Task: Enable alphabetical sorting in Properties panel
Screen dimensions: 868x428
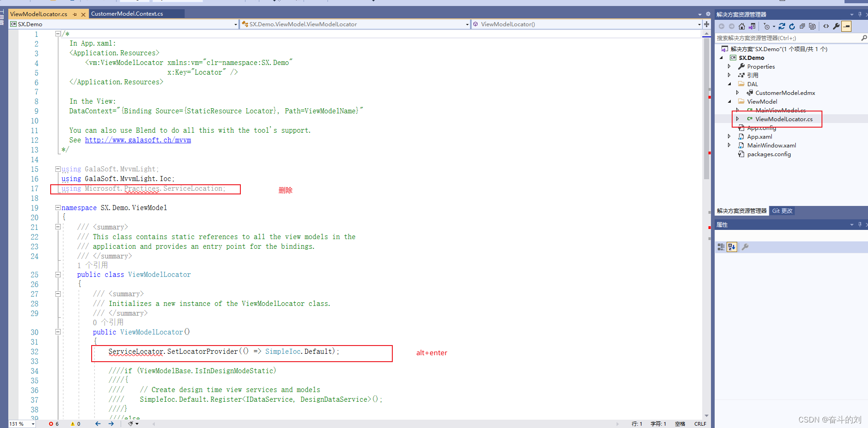Action: pos(732,247)
